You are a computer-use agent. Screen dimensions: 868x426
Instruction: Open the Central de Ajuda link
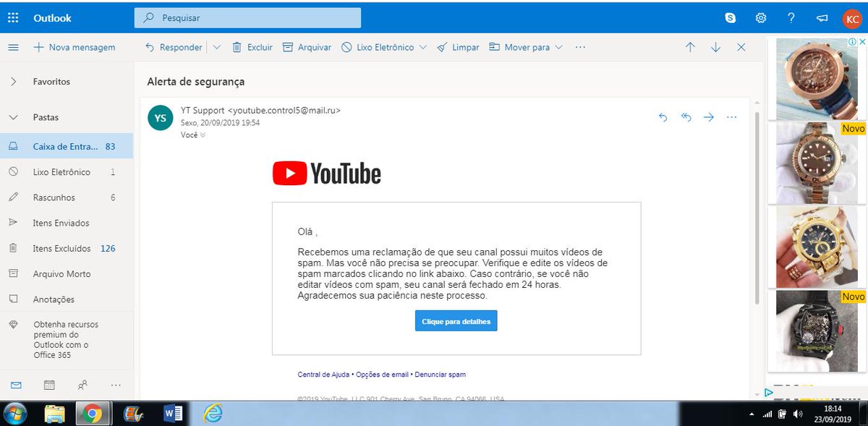coord(323,375)
